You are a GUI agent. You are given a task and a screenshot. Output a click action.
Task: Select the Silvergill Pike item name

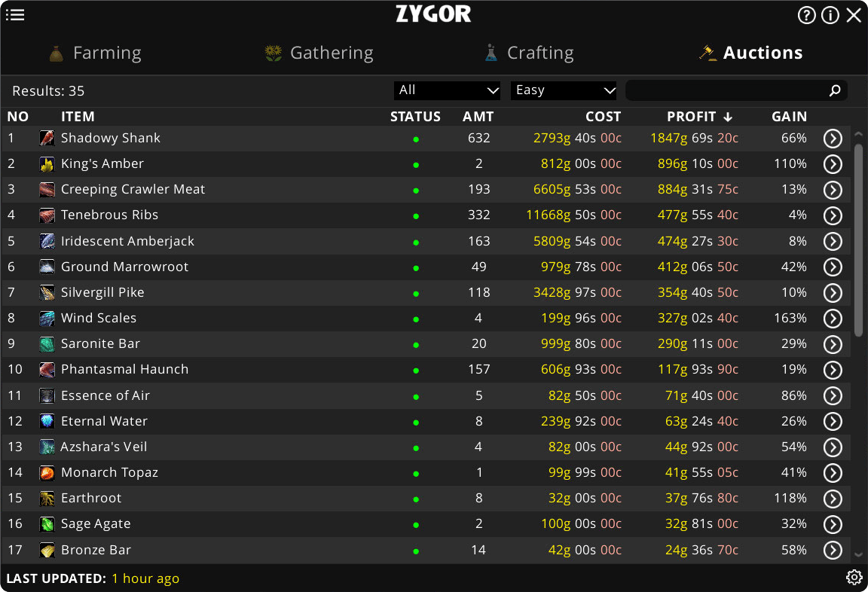pyautogui.click(x=102, y=292)
